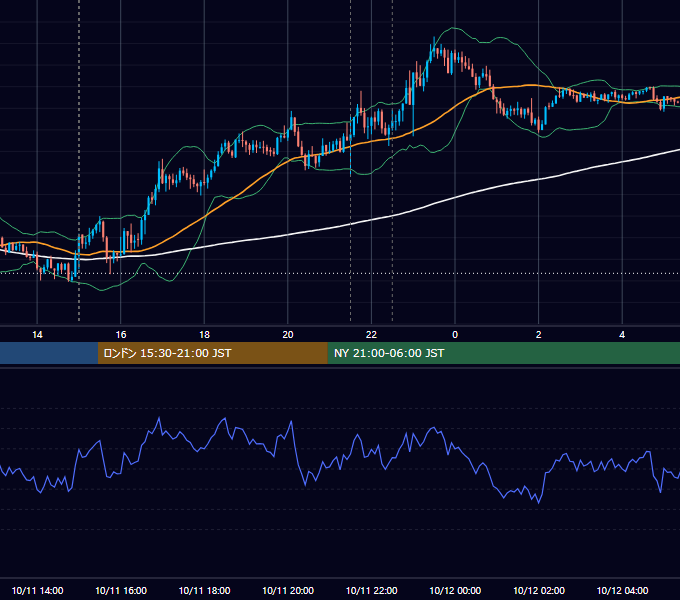Screen dimensions: 680x600
Task: Click the 10/11 14:00 date label
Action: pyautogui.click(x=37, y=590)
